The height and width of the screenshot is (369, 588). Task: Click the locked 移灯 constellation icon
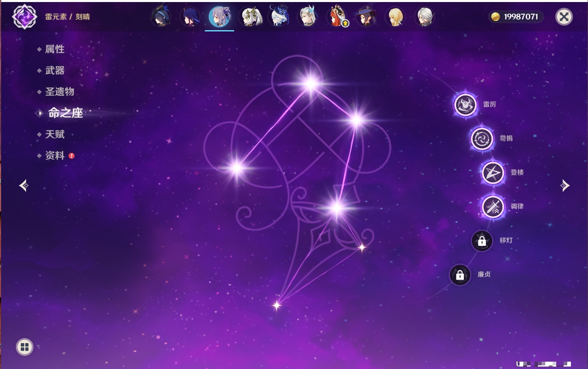482,241
